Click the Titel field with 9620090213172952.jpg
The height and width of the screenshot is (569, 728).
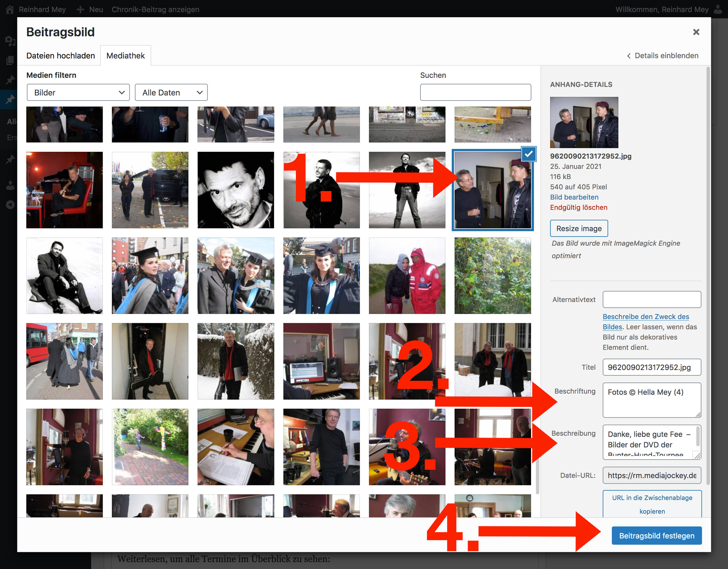click(x=652, y=367)
